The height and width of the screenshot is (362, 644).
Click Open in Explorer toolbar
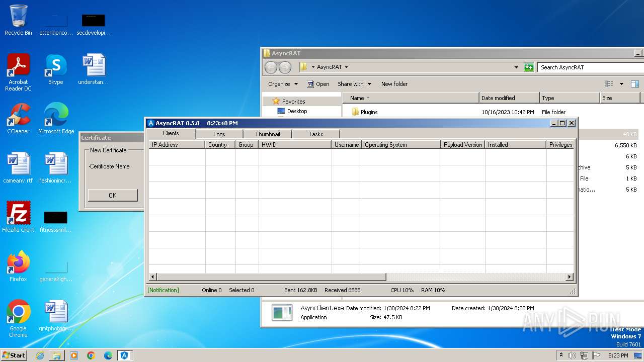click(x=318, y=84)
